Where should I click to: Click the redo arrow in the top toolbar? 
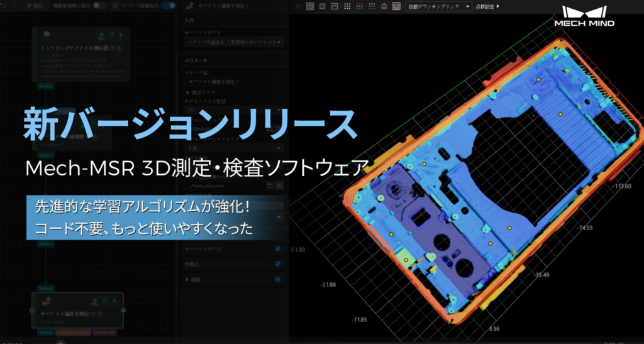pyautogui.click(x=14, y=6)
